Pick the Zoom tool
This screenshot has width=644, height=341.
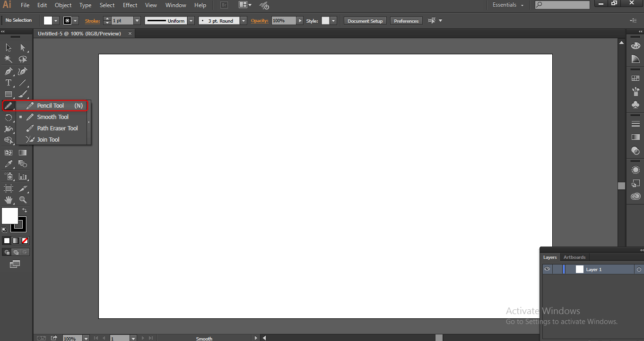(23, 199)
